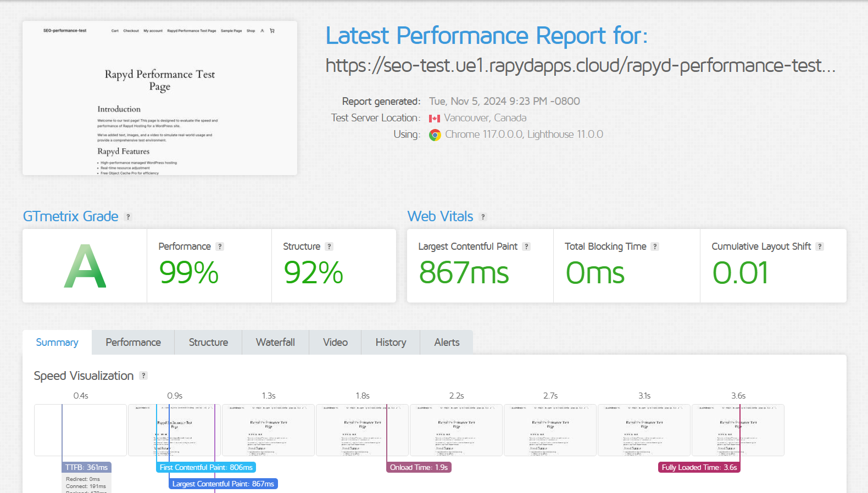Open the Waterfall tab
The image size is (868, 493).
point(275,342)
